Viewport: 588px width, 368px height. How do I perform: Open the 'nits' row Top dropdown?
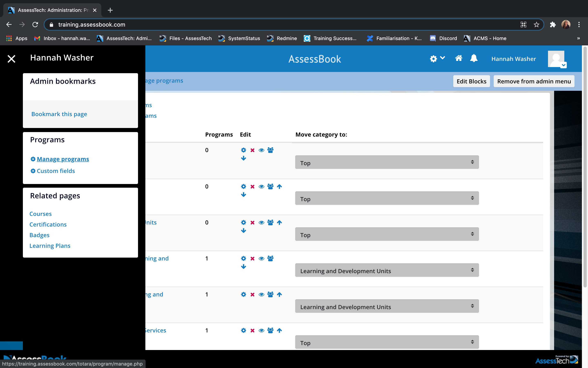pos(387,234)
